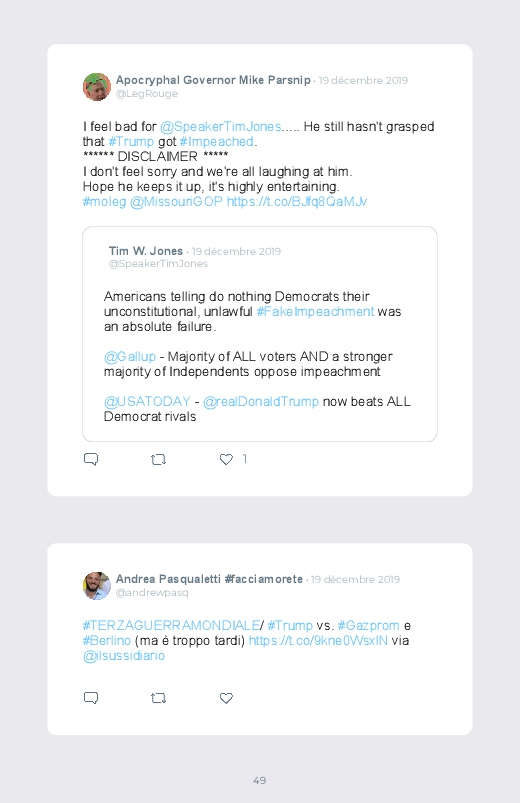Follow the t.co/BJfq8QaMJv link
This screenshot has height=803, width=520.
click(x=297, y=202)
